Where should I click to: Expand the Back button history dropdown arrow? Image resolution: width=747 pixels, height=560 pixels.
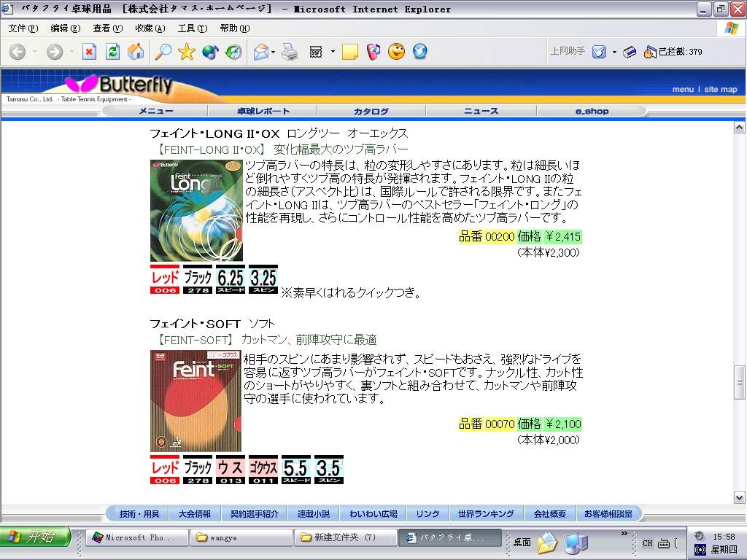[35, 52]
